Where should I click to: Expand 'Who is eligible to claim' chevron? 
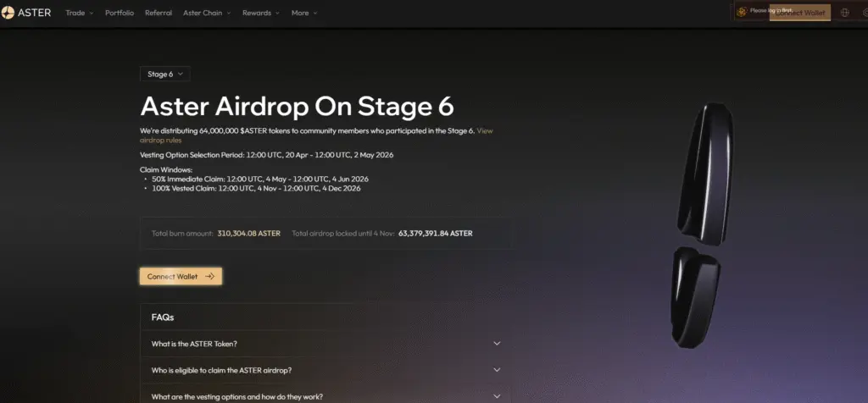pyautogui.click(x=497, y=370)
